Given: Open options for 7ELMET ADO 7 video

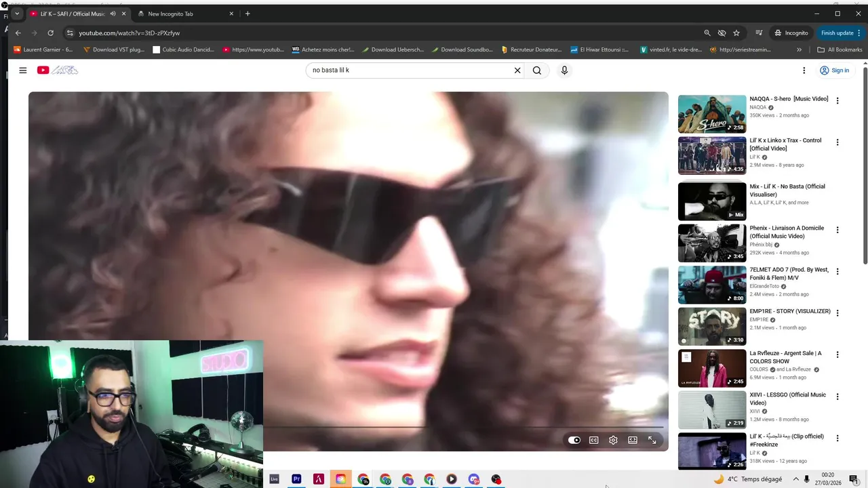Looking at the screenshot, I should click(x=837, y=272).
